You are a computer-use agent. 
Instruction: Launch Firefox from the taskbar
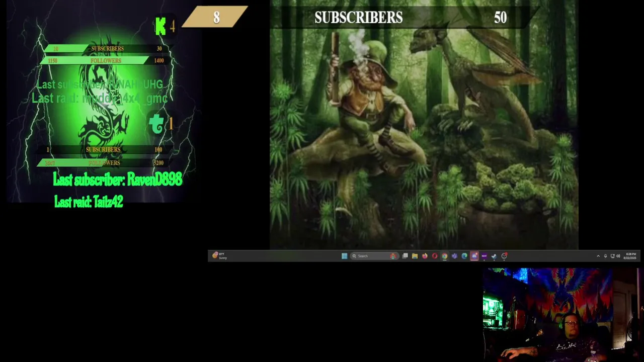425,256
